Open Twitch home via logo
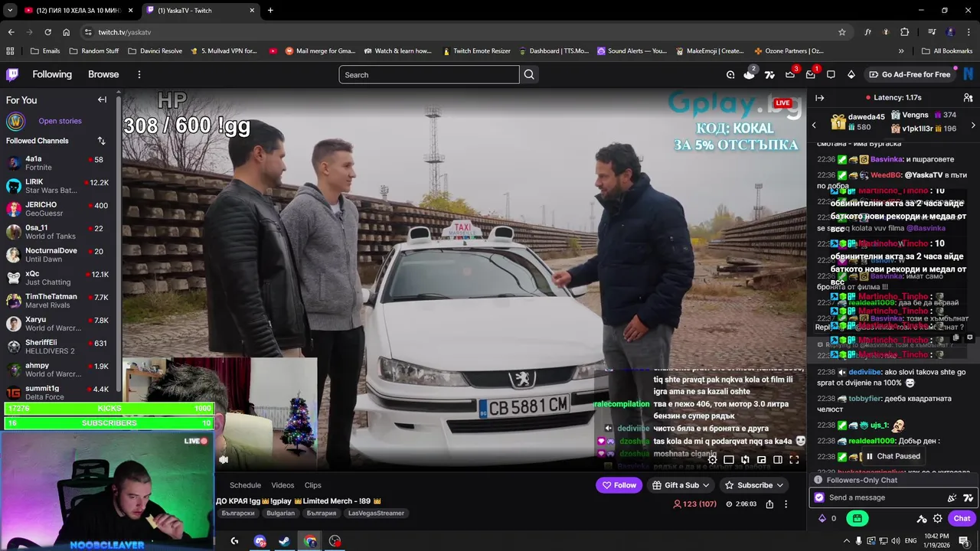 point(12,74)
